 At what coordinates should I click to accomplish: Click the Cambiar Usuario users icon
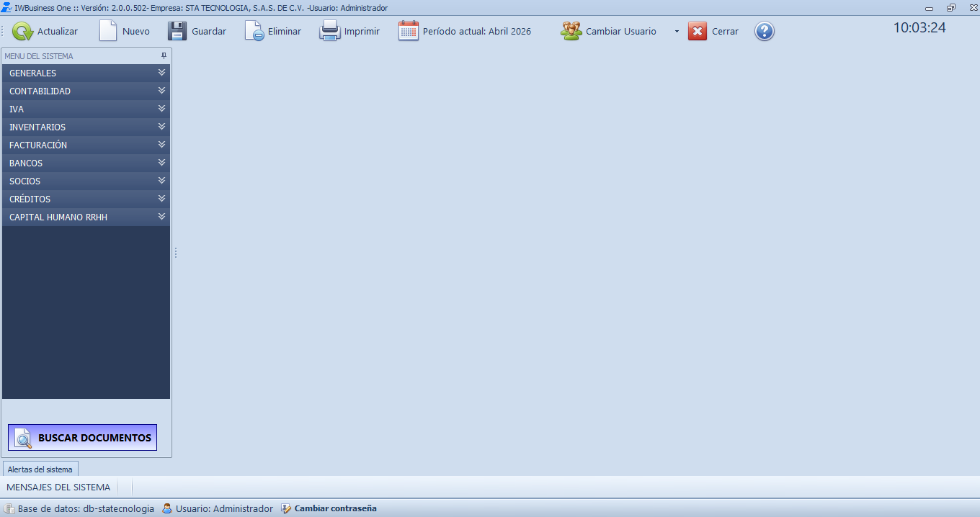click(571, 31)
